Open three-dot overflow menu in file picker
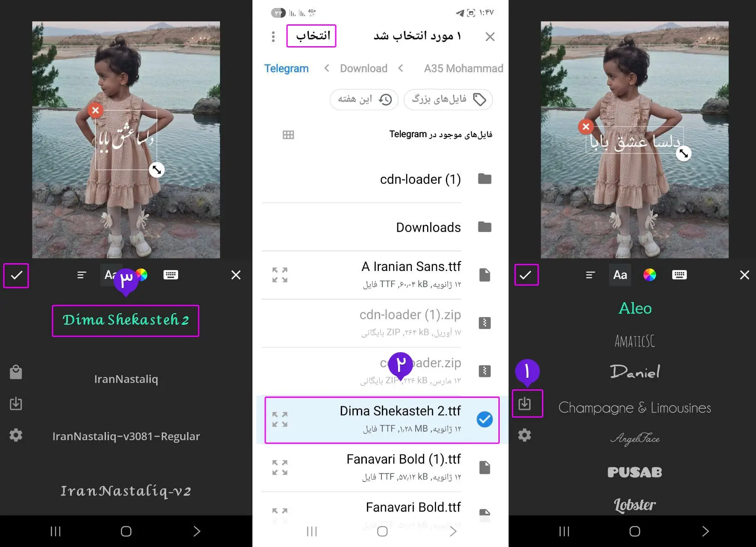Viewport: 756px width, 547px height. [273, 36]
